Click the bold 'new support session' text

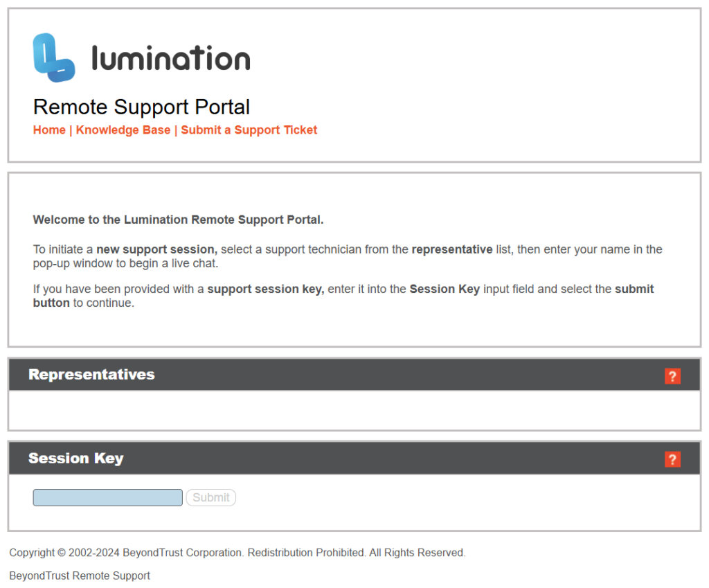(157, 249)
